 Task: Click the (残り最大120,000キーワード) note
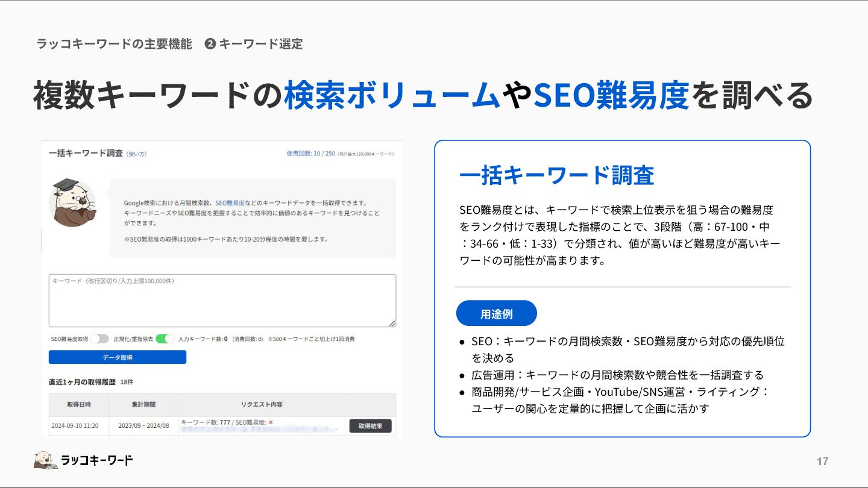pyautogui.click(x=365, y=154)
